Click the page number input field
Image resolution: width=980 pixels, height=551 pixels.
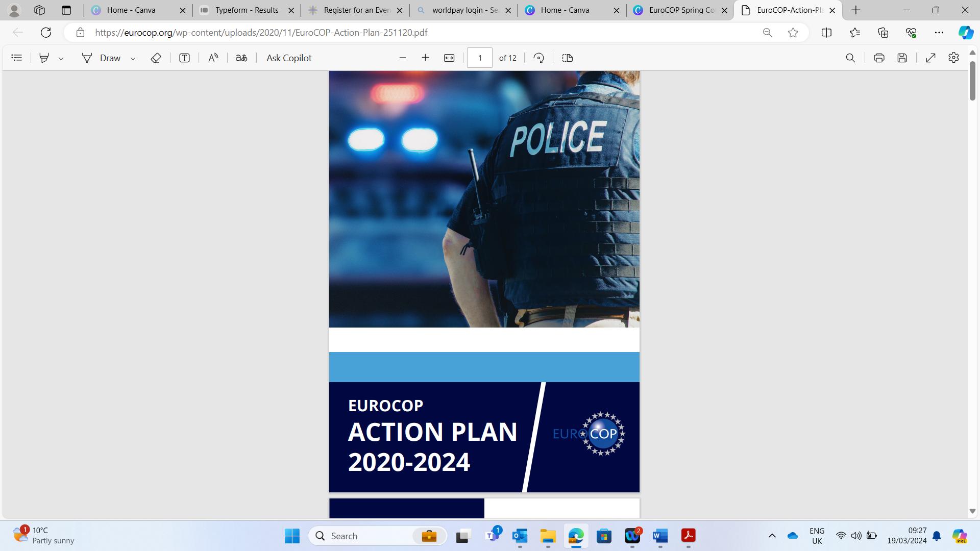(479, 58)
